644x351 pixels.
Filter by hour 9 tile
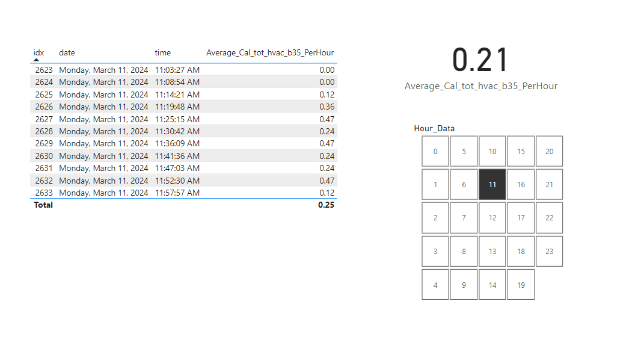[464, 284]
